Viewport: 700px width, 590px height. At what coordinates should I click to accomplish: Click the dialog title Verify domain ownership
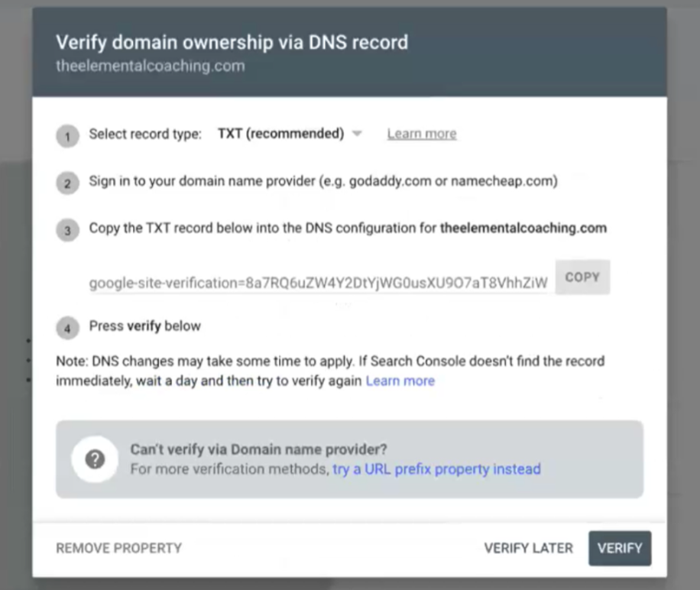click(x=232, y=42)
